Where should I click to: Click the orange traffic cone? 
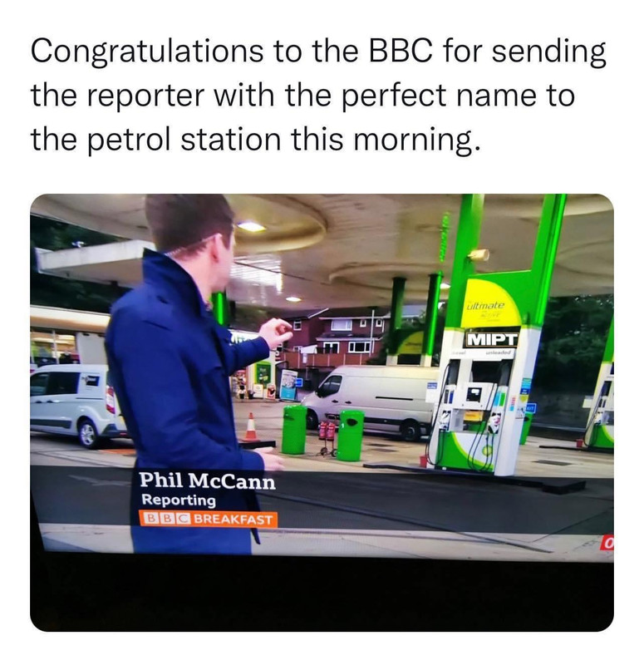coord(251,426)
